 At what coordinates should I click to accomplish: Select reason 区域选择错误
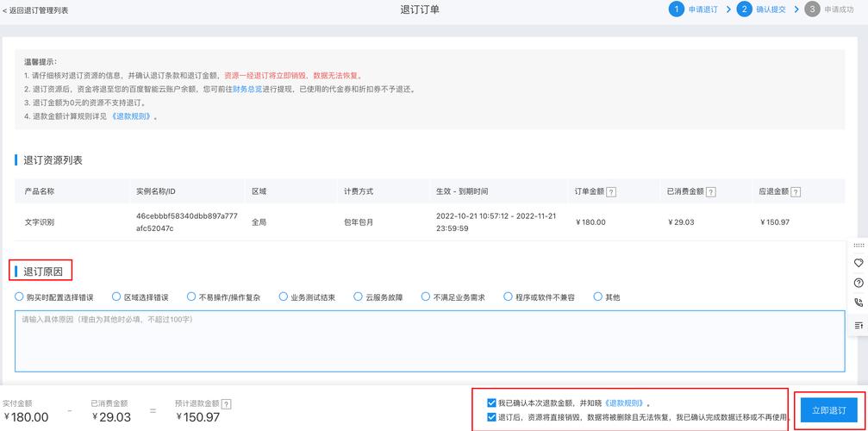pos(116,297)
